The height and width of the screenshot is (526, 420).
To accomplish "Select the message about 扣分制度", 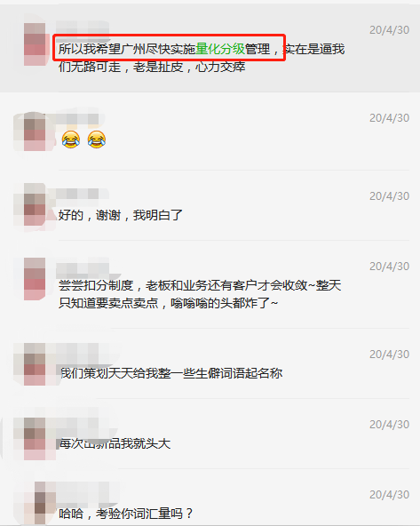I will click(200, 294).
